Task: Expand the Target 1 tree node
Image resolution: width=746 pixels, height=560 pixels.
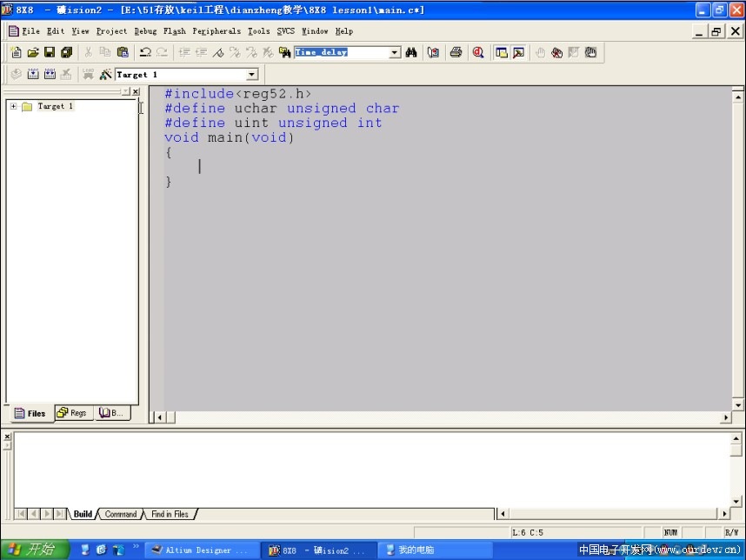Action: point(13,106)
